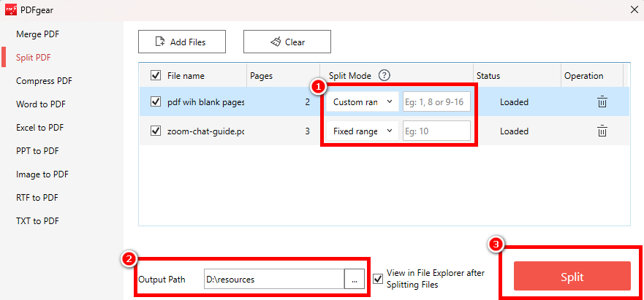Delete the pdf with blank pages row
The width and height of the screenshot is (644, 300).
coord(602,102)
